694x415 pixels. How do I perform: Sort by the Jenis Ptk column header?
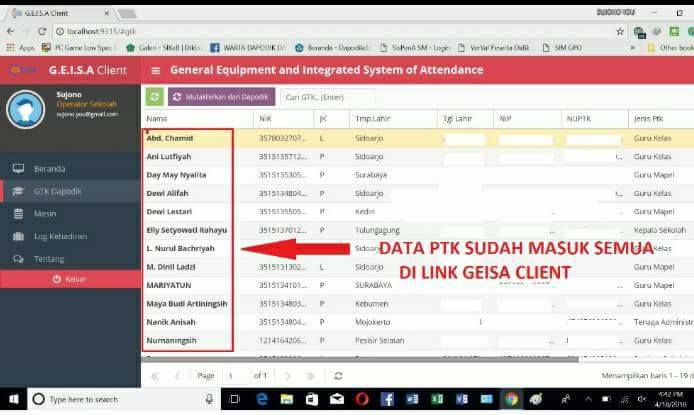coord(661,119)
